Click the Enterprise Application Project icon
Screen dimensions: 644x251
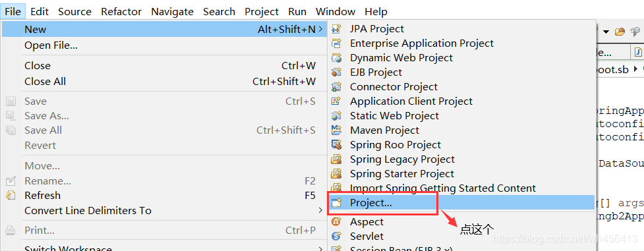336,43
